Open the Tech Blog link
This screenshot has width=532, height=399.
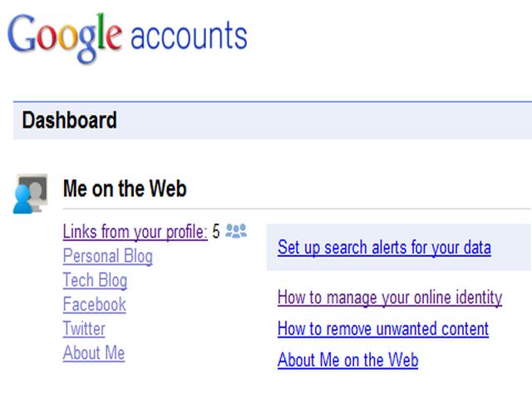pyautogui.click(x=95, y=280)
